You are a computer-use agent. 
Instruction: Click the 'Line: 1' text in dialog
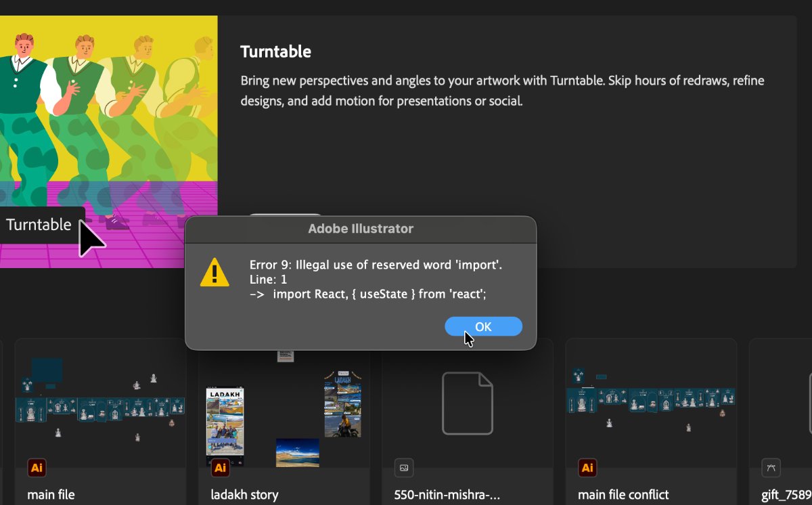point(269,279)
